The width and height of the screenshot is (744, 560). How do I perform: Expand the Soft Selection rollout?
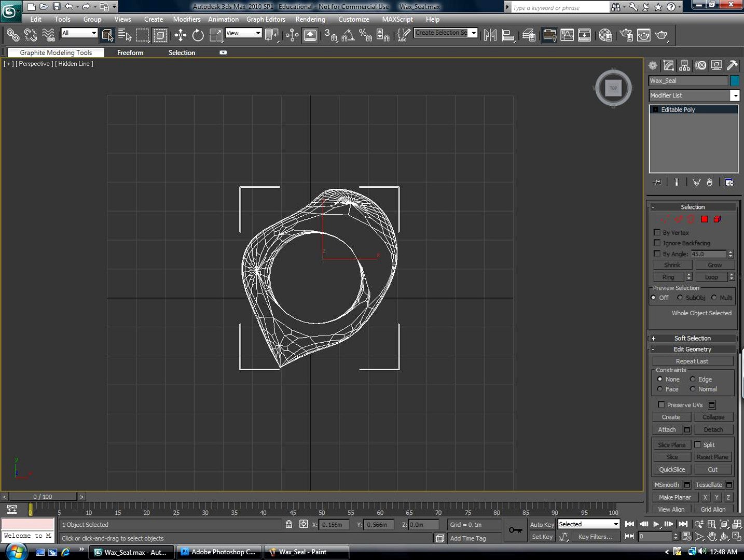tap(692, 338)
